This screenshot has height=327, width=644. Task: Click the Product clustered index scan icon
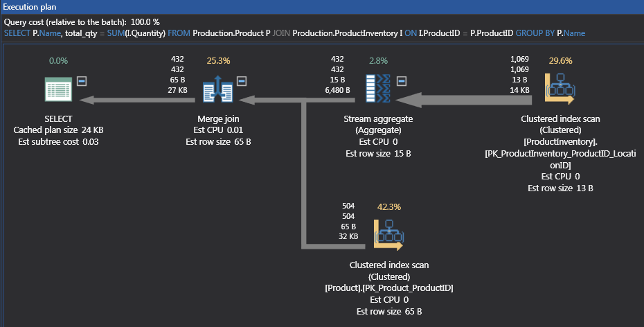[387, 235]
